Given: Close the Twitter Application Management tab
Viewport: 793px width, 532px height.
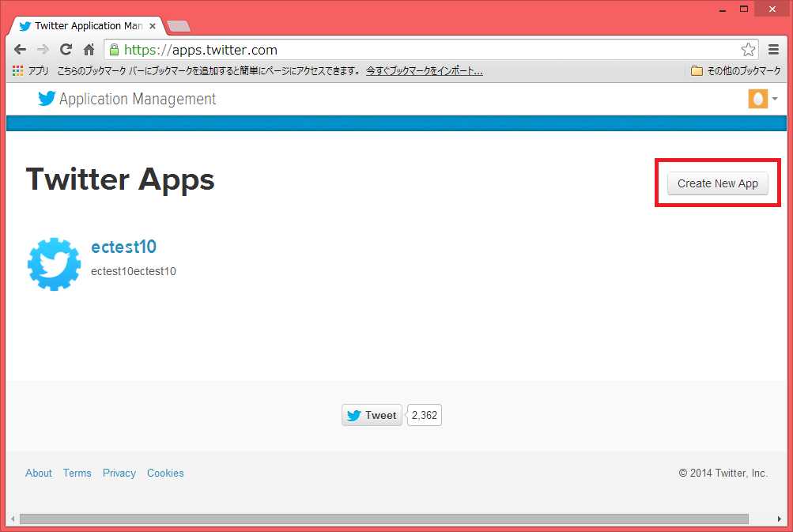Looking at the screenshot, I should (153, 26).
